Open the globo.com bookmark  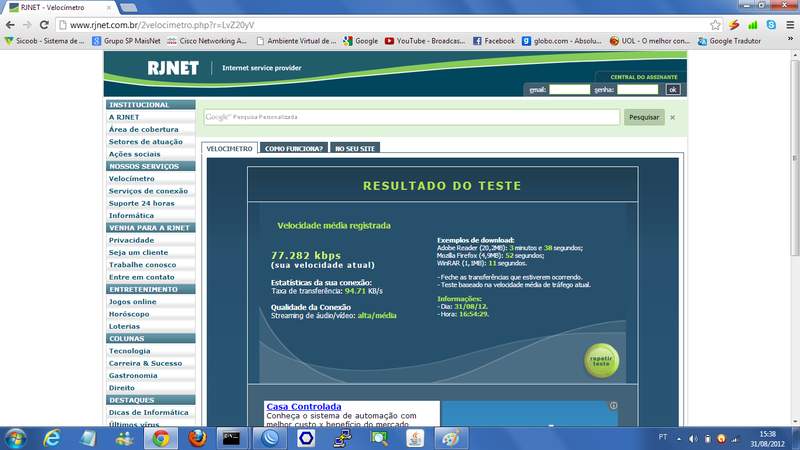click(562, 41)
